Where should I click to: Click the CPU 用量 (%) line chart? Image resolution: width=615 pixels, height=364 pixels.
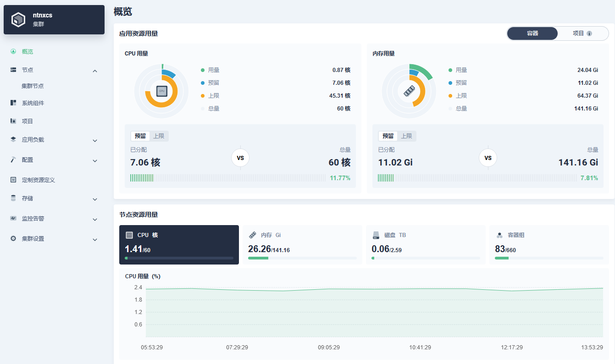coord(374,312)
